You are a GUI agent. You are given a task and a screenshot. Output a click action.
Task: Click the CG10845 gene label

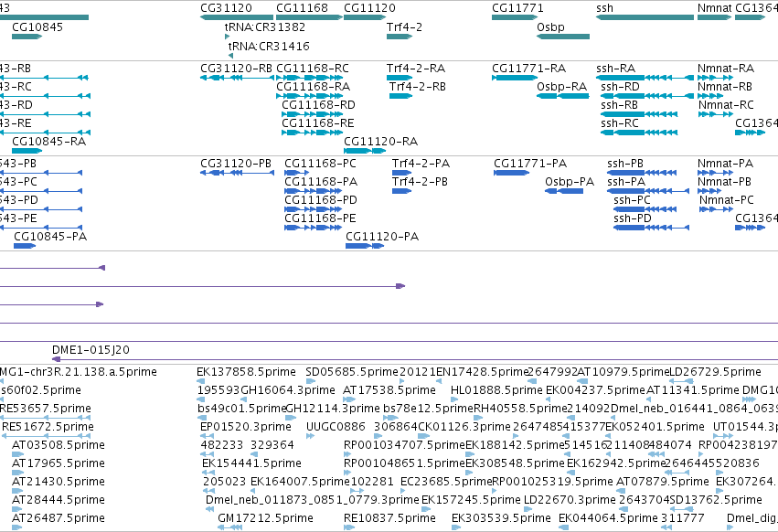tap(37, 27)
